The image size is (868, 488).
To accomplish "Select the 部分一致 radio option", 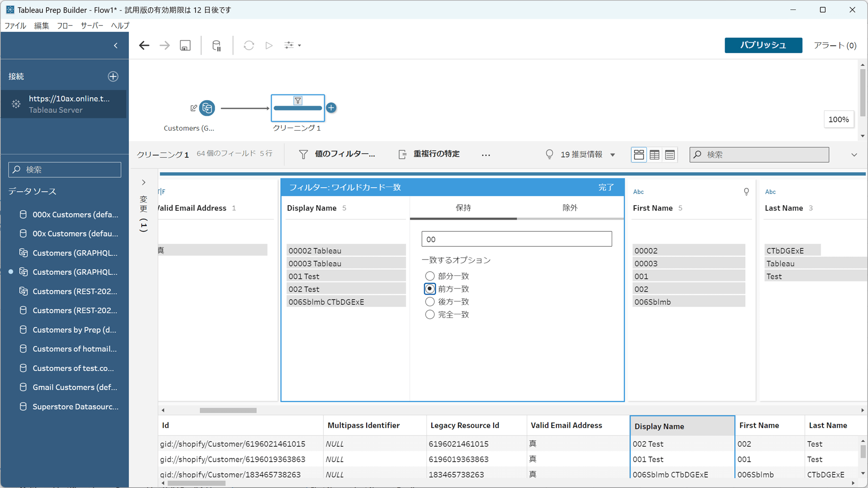I will pos(430,276).
